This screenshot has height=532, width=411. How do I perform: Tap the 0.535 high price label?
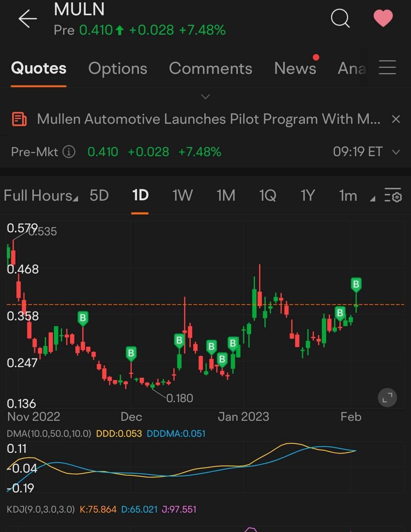[43, 232]
